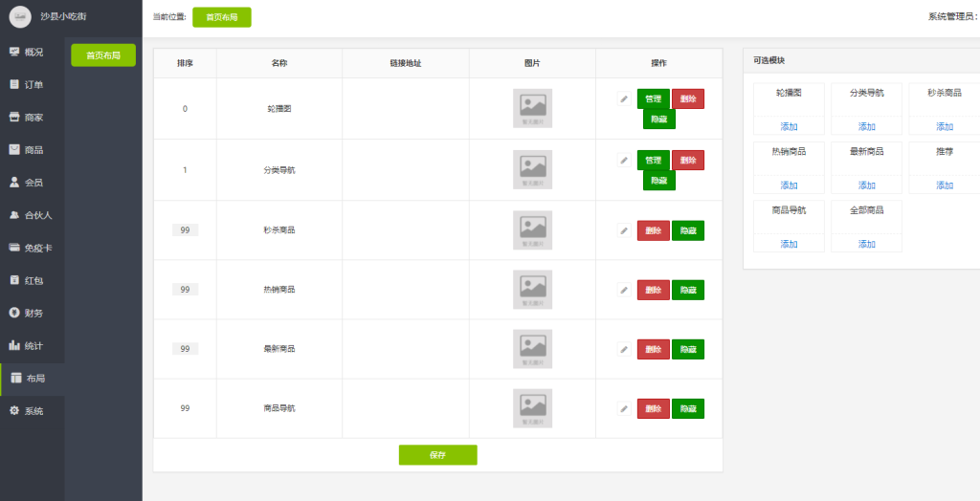This screenshot has width=980, height=501.
Task: Click the 排序 column header
Action: click(185, 63)
